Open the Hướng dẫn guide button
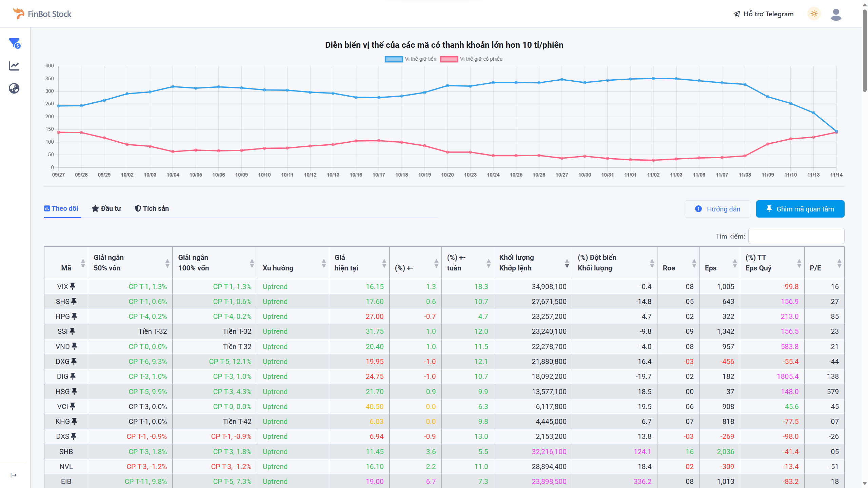 point(717,209)
